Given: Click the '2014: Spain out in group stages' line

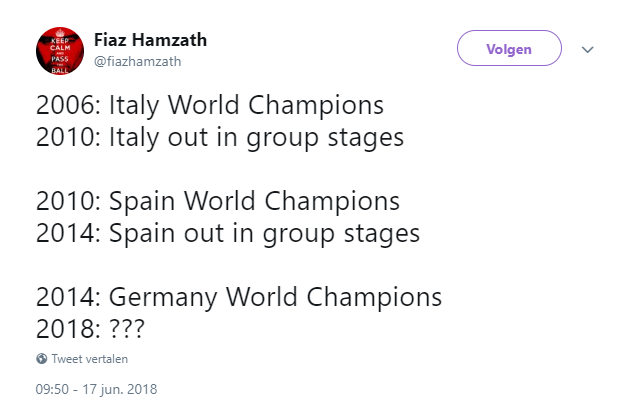Looking at the screenshot, I should pos(227,233).
